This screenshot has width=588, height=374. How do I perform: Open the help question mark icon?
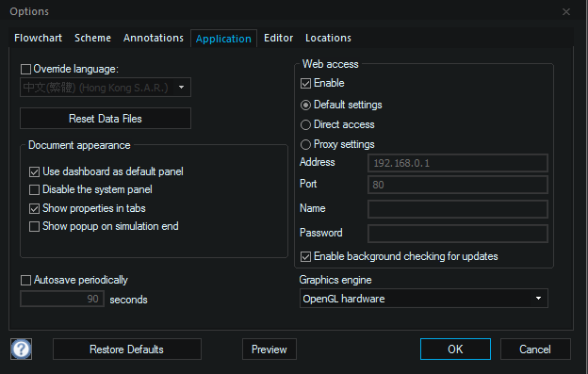21,349
